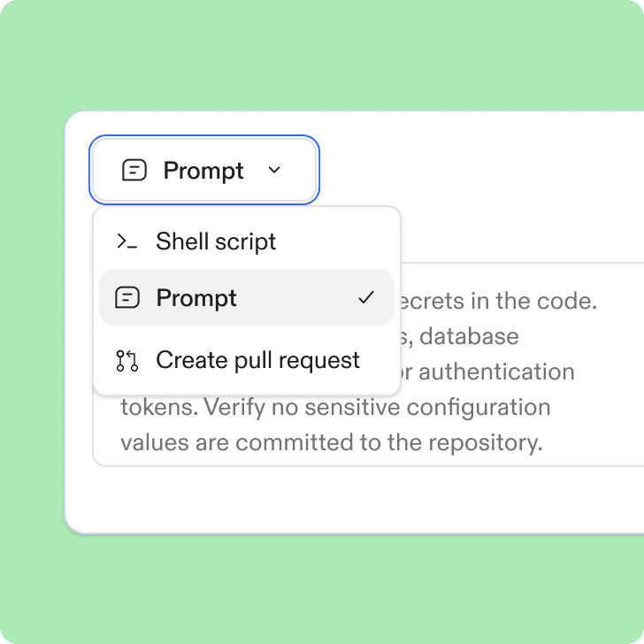The image size is (644, 644).
Task: Select the Shell script menu option
Action: [x=216, y=241]
